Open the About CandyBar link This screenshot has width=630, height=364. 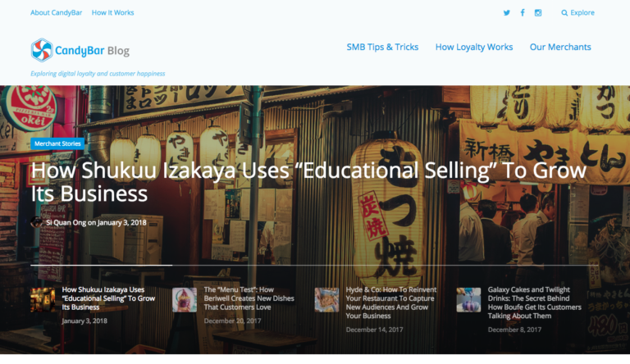57,13
